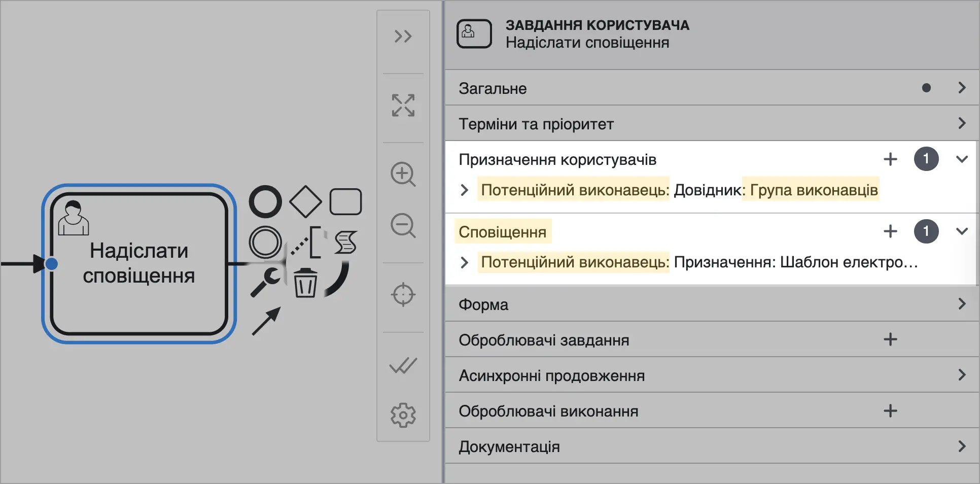Open settings via the gear icon
The height and width of the screenshot is (484, 980).
(403, 416)
